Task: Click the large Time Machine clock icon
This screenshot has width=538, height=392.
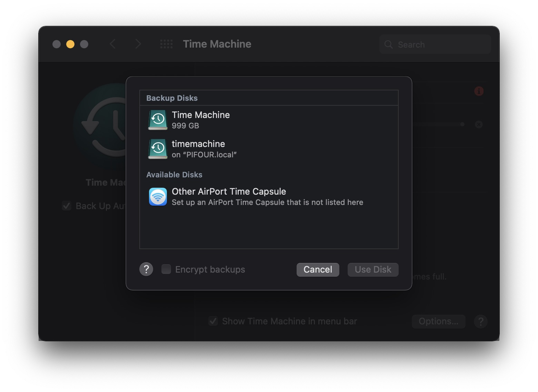Action: tap(100, 126)
